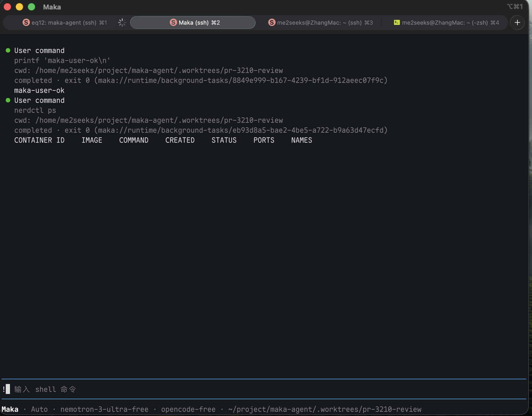Click the Maka window title
This screenshot has width=532, height=416.
tap(52, 7)
